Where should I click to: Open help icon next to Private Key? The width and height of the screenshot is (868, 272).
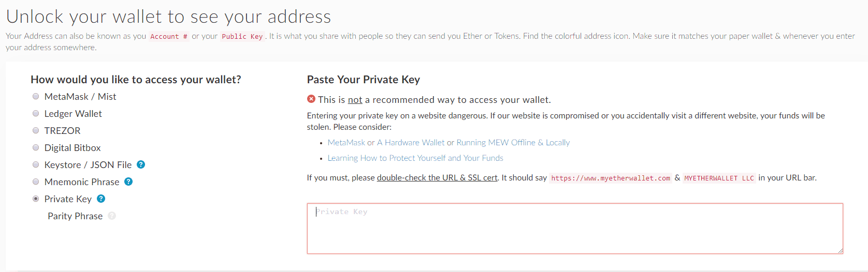click(101, 199)
